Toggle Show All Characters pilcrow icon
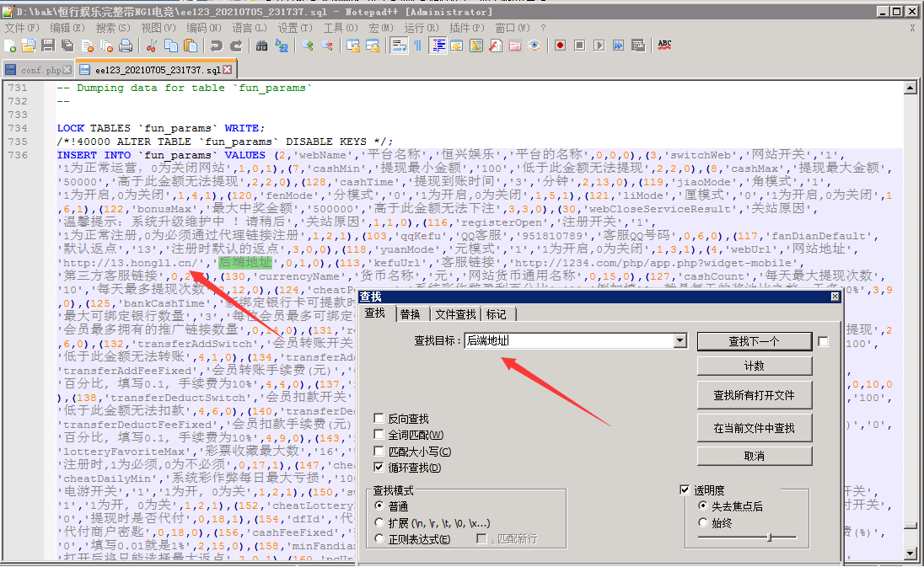This screenshot has height=567, width=924. click(418, 46)
